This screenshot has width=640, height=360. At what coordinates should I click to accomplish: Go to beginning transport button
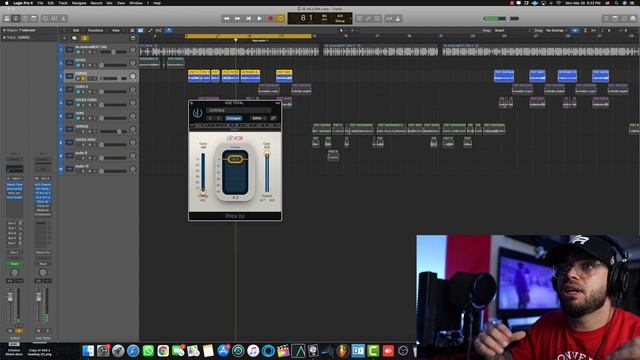pos(249,18)
